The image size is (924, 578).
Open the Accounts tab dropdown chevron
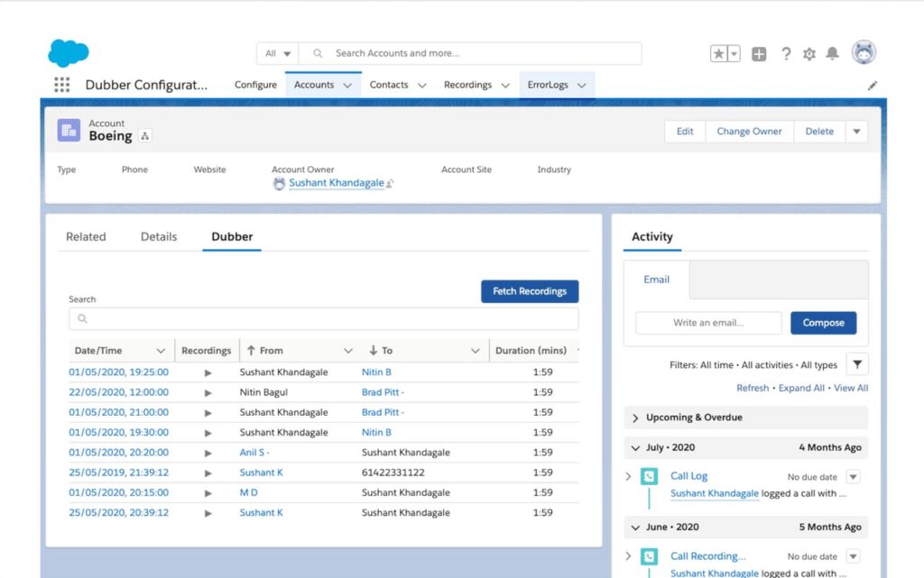pos(347,86)
